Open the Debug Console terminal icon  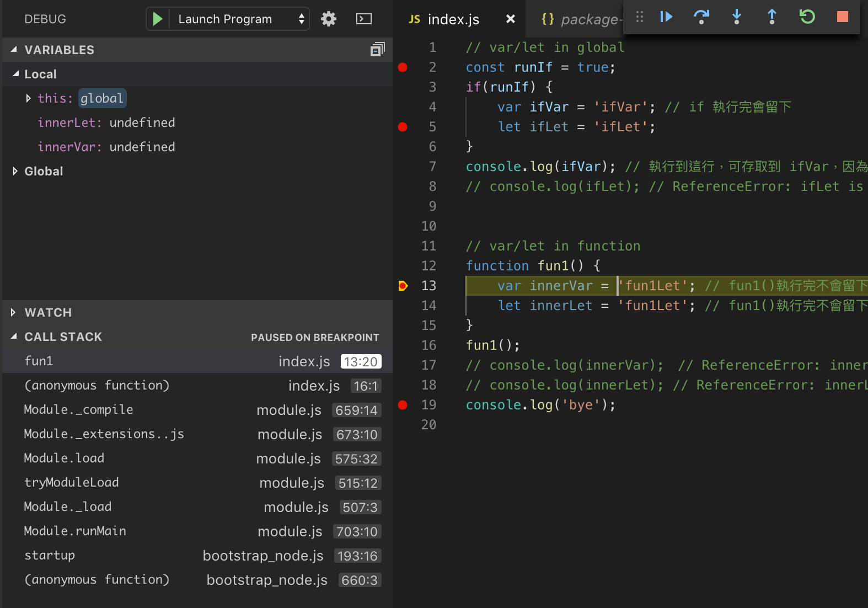[x=364, y=19]
